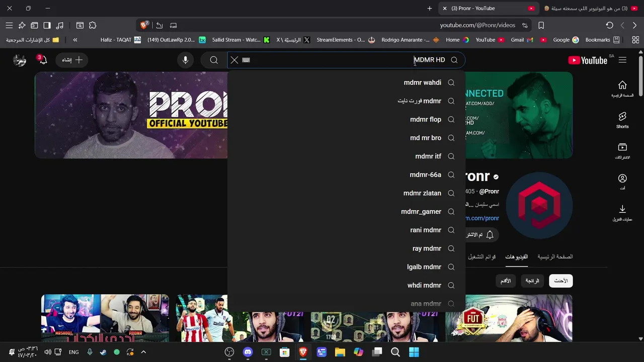644x362 pixels.
Task: Choose the 'mdmr wahdi' suggestion
Action: click(346, 82)
